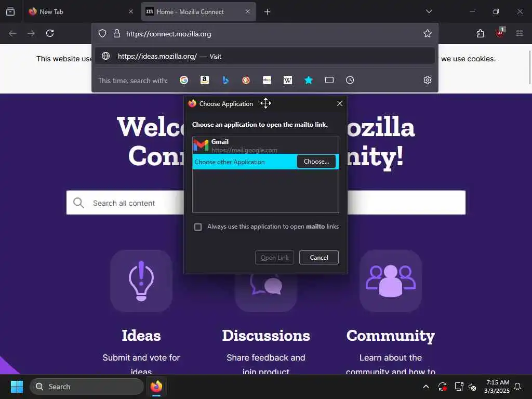Viewport: 532px width, 399px height.
Task: Close the Mozilla Connect tab
Action: pyautogui.click(x=248, y=11)
